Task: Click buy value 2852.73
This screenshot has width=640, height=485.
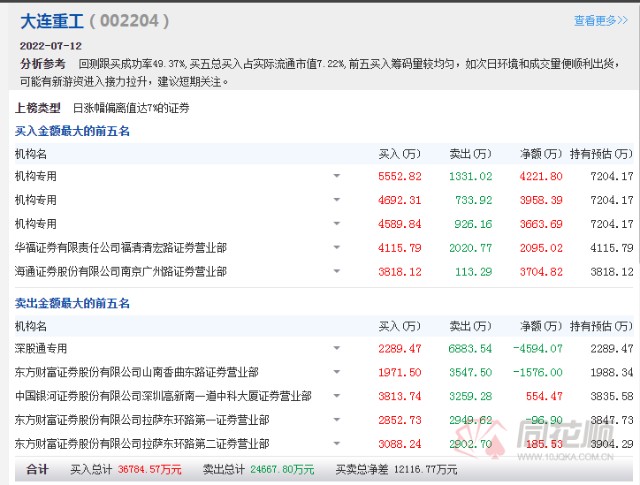Action: (400, 420)
